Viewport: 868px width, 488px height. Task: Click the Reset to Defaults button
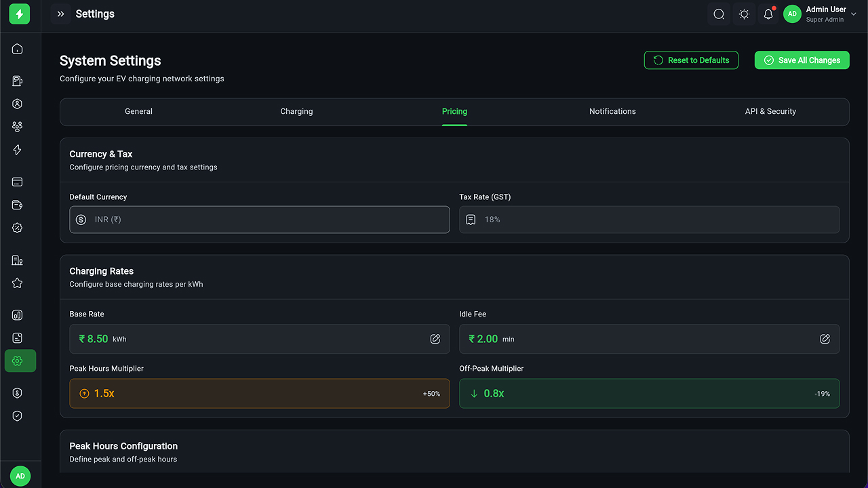click(691, 60)
